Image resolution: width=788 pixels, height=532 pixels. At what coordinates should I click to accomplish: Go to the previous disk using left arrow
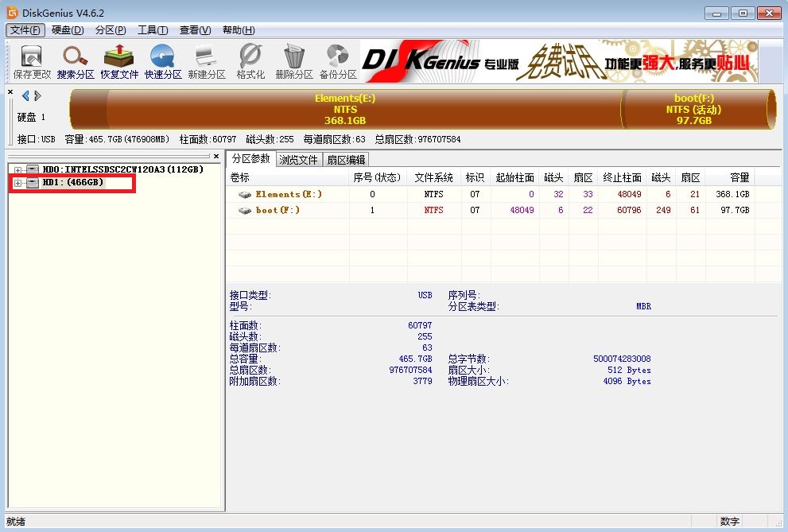click(x=25, y=96)
